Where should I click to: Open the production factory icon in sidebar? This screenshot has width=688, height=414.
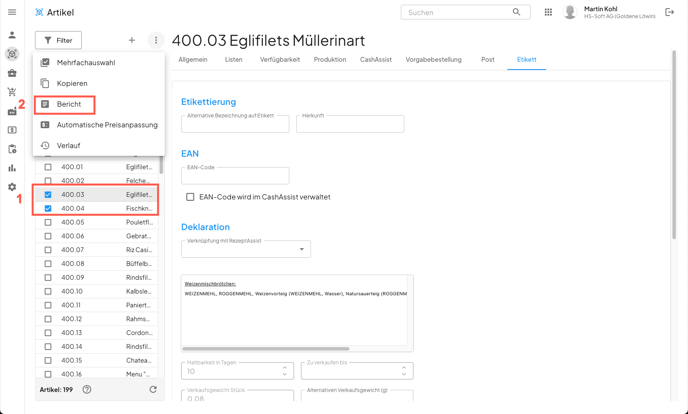click(12, 111)
